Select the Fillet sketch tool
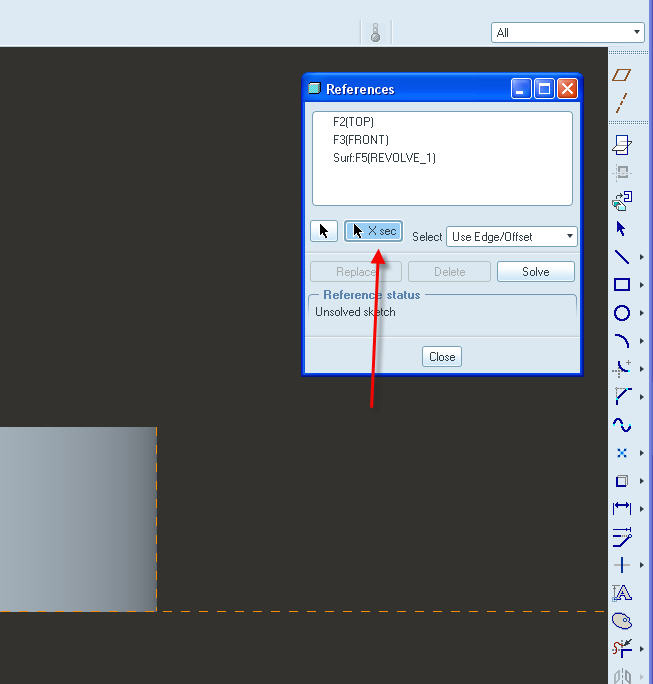The image size is (653, 684). click(x=622, y=369)
